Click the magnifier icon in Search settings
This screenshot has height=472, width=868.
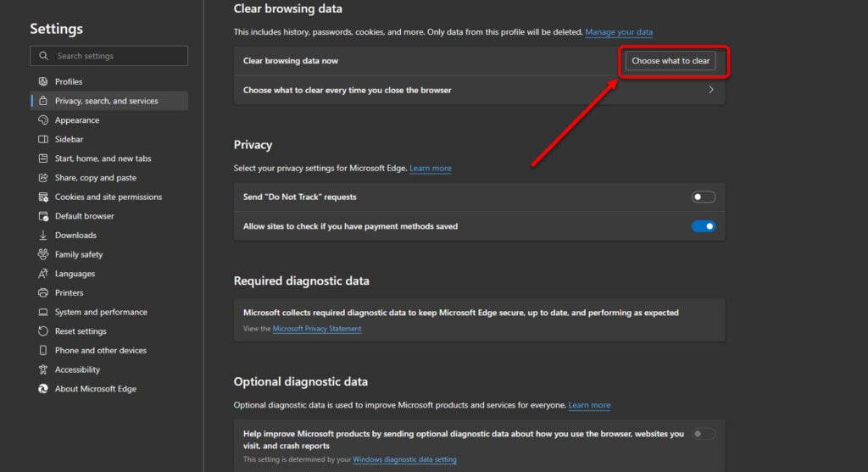pos(43,56)
